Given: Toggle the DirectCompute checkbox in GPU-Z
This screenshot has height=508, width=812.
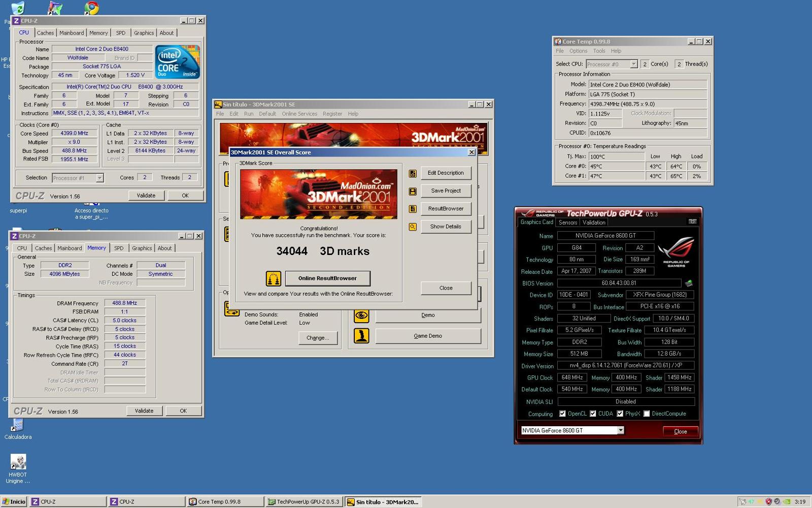Looking at the screenshot, I should (x=647, y=414).
